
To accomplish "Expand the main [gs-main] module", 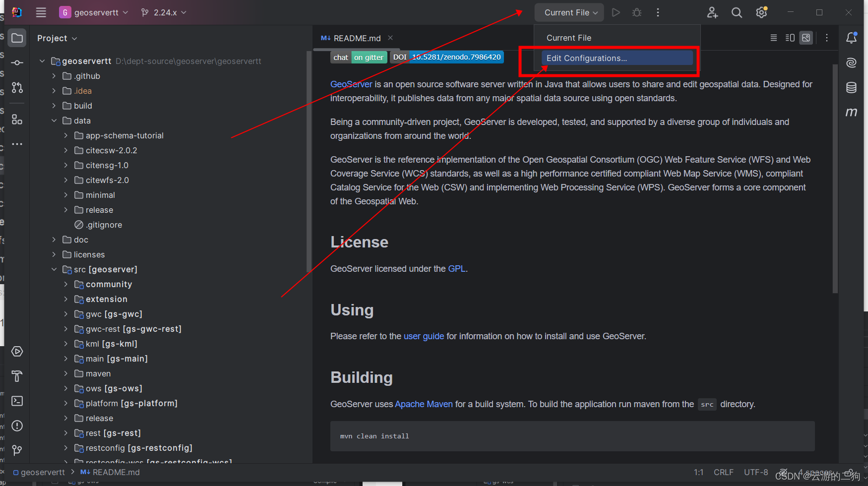I will (66, 359).
